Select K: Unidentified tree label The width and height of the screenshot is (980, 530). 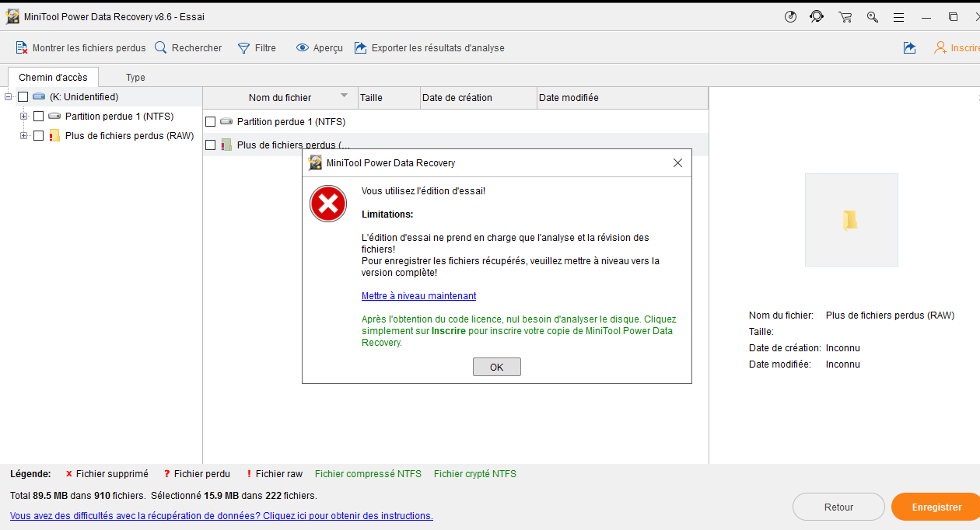[x=84, y=97]
